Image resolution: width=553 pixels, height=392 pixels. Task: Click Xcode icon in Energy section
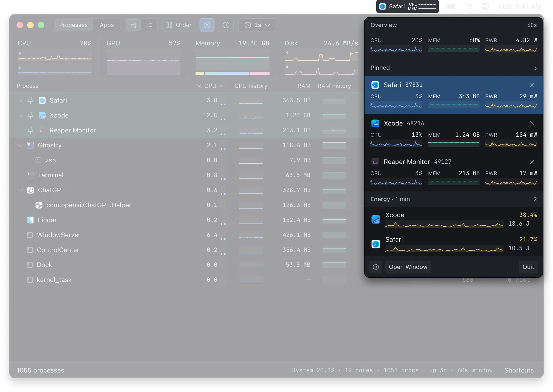click(376, 219)
